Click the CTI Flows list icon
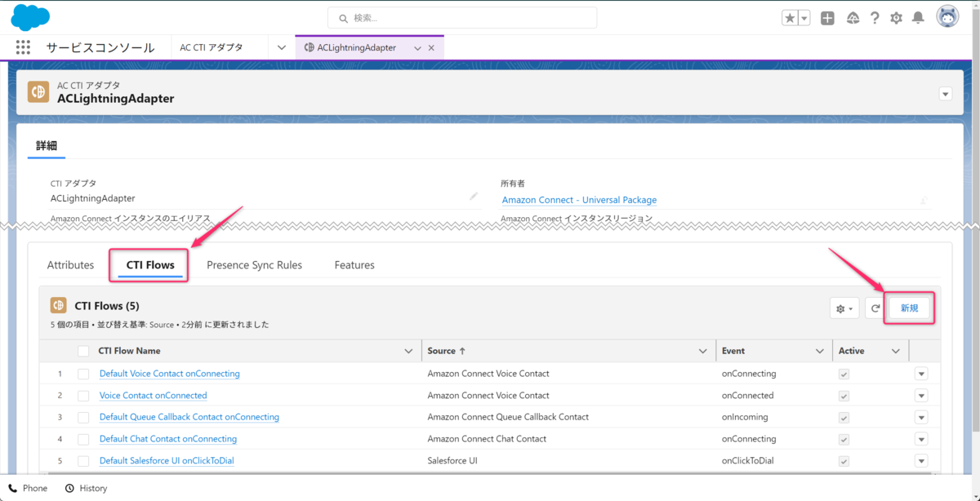This screenshot has height=501, width=980. tap(58, 305)
